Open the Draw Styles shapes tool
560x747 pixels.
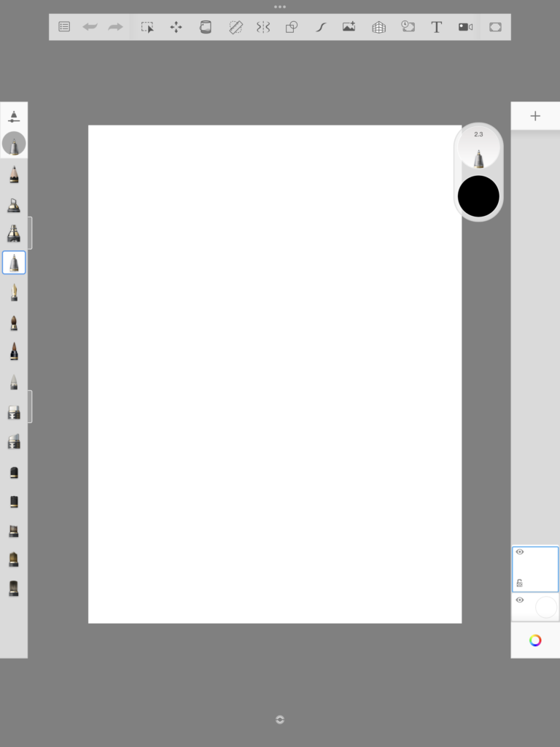coord(292,27)
